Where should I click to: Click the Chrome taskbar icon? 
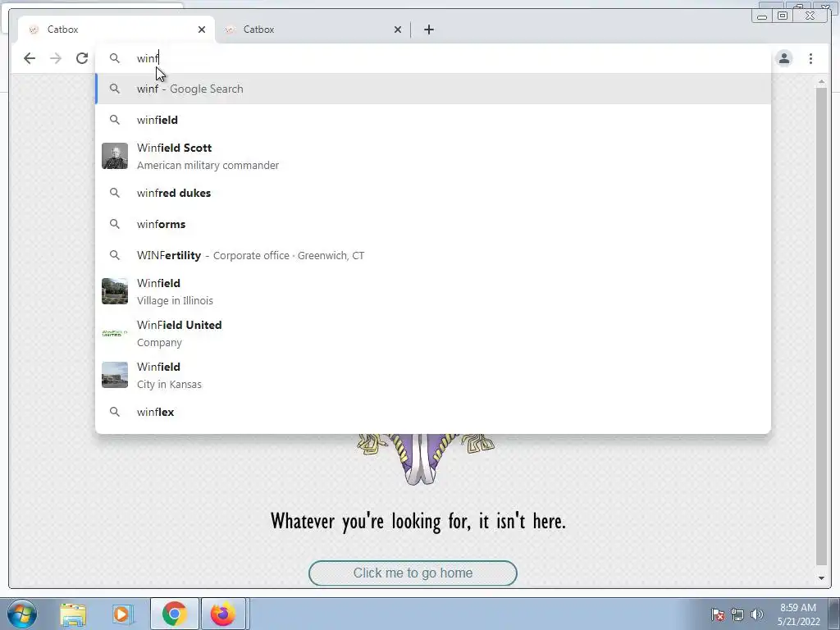coord(174,614)
